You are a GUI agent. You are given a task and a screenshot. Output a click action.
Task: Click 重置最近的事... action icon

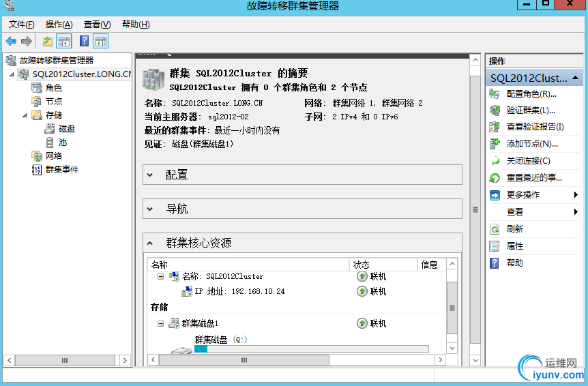click(x=495, y=178)
